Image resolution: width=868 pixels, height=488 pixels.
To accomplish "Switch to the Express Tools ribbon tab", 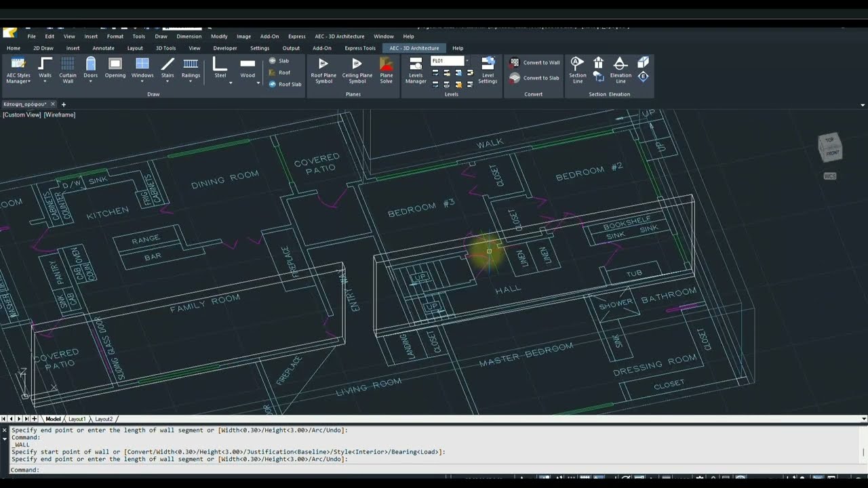I will (360, 48).
